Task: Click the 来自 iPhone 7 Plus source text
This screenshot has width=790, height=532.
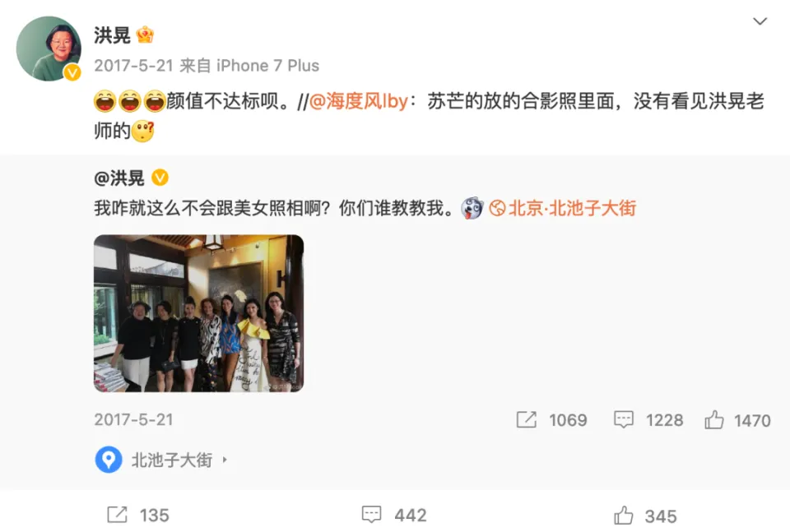Action: (249, 66)
